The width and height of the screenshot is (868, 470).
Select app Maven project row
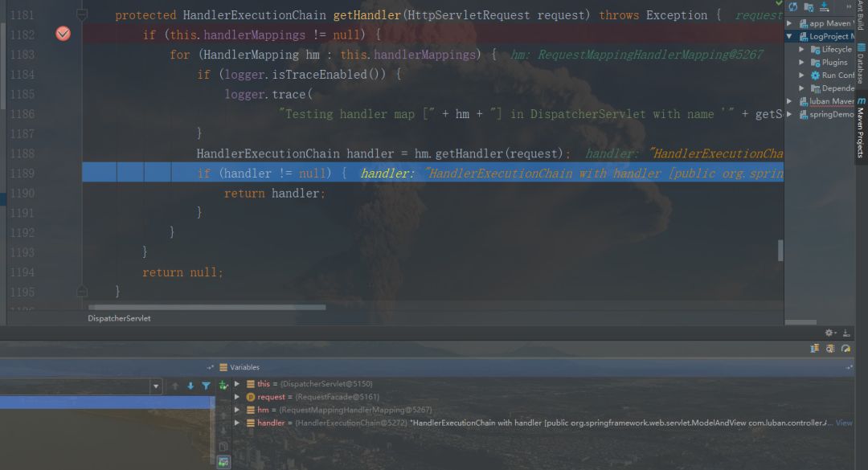pyautogui.click(x=820, y=23)
